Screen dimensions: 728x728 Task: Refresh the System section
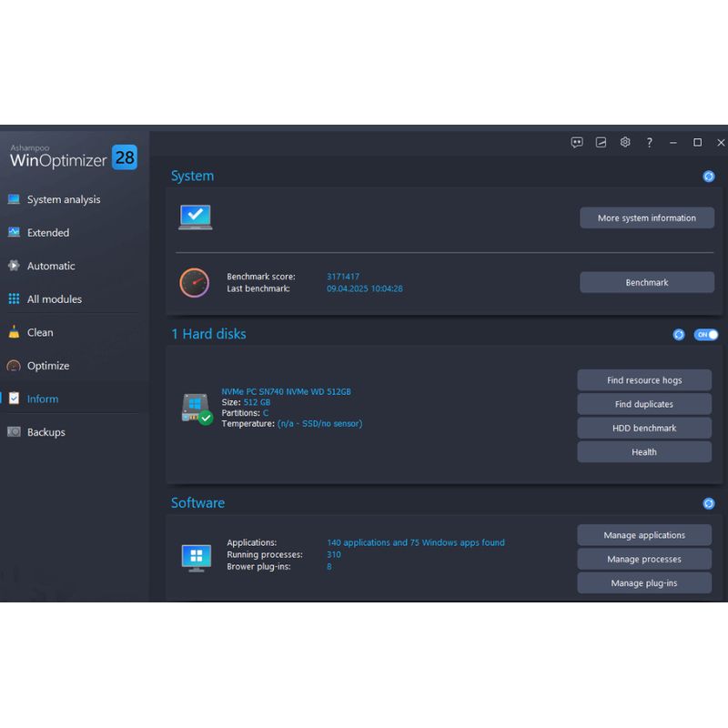point(709,177)
